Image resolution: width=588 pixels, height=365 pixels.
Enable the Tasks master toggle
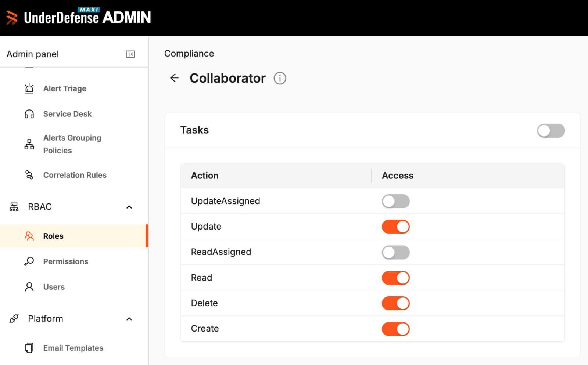551,131
